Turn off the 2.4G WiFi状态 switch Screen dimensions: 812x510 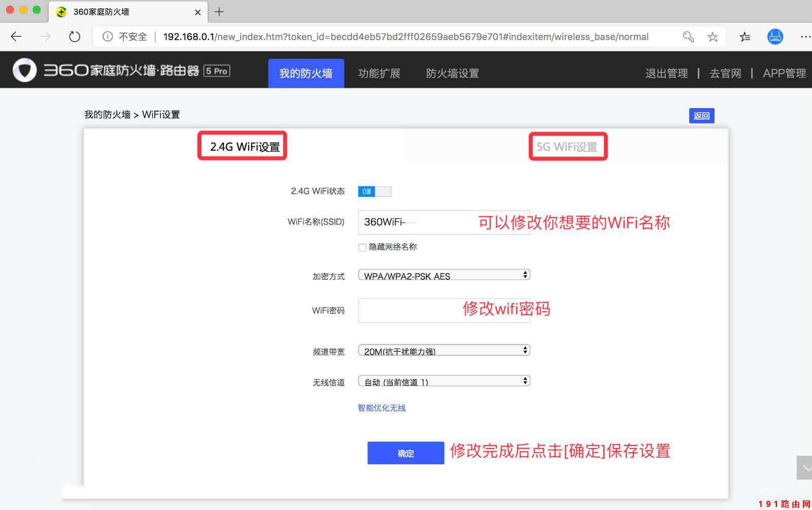[x=375, y=191]
